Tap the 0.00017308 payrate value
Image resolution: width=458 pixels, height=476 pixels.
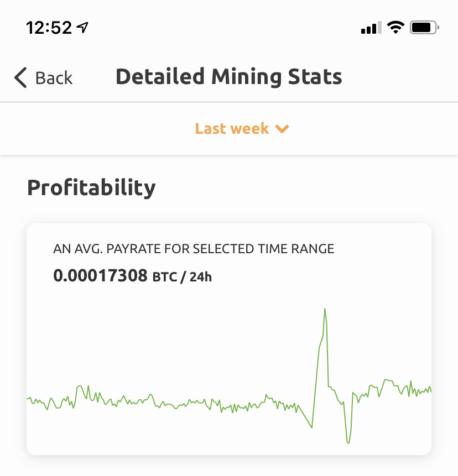(101, 275)
